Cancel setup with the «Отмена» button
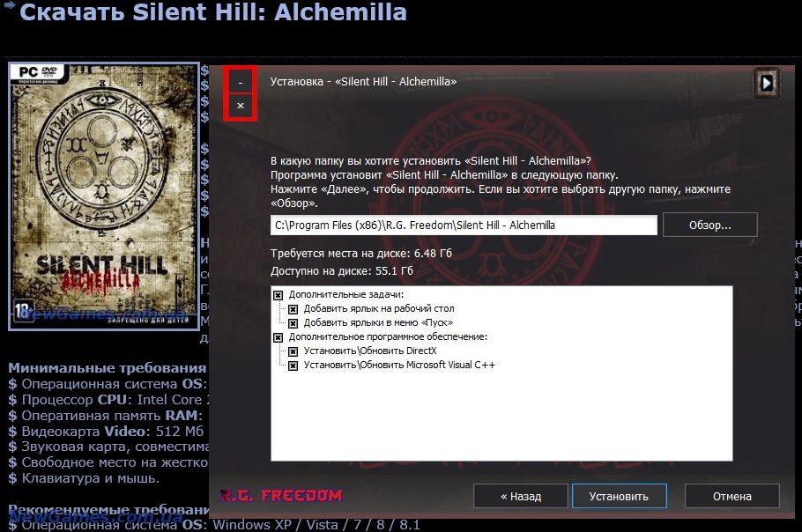The width and height of the screenshot is (802, 532). coord(732,496)
